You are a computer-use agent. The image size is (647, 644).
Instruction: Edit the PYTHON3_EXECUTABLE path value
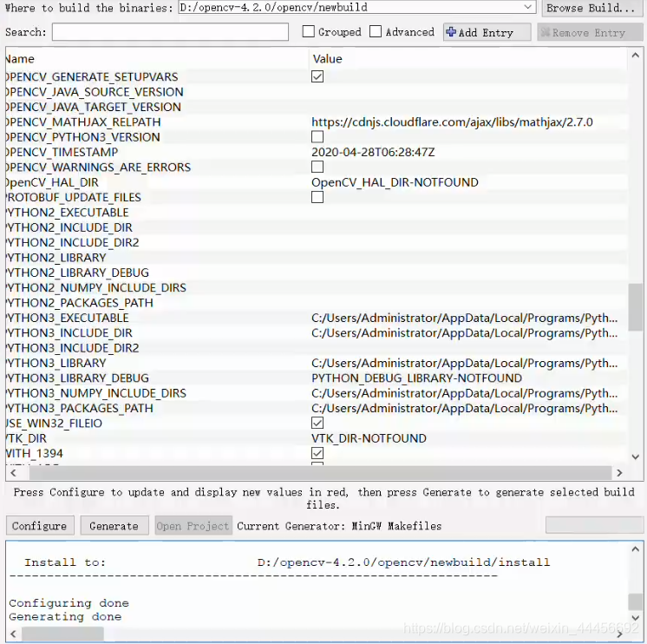[465, 318]
